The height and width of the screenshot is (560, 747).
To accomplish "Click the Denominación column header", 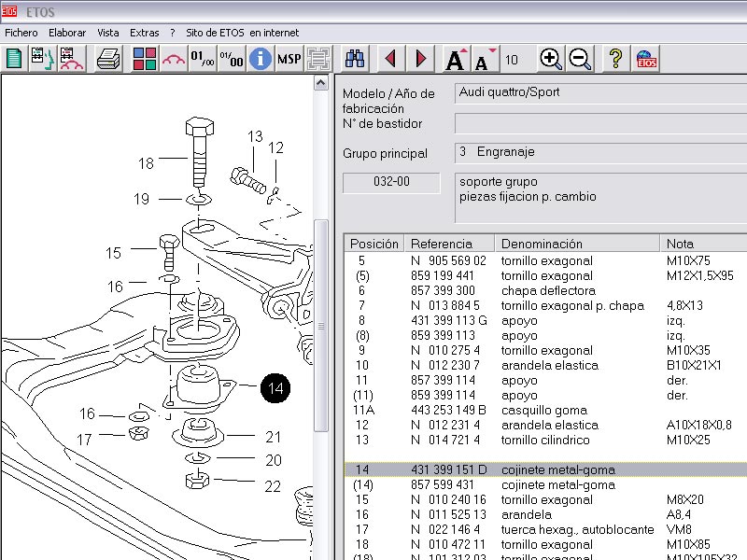I will [x=577, y=244].
